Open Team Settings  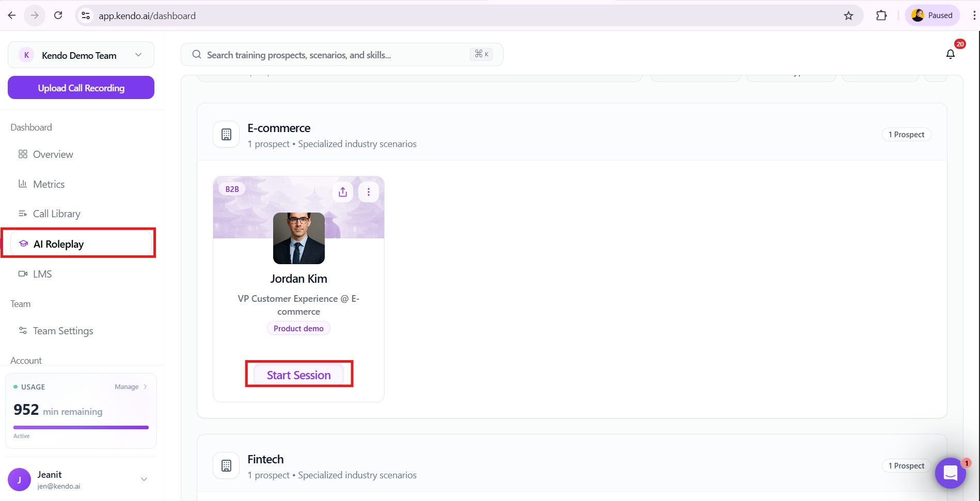tap(63, 331)
